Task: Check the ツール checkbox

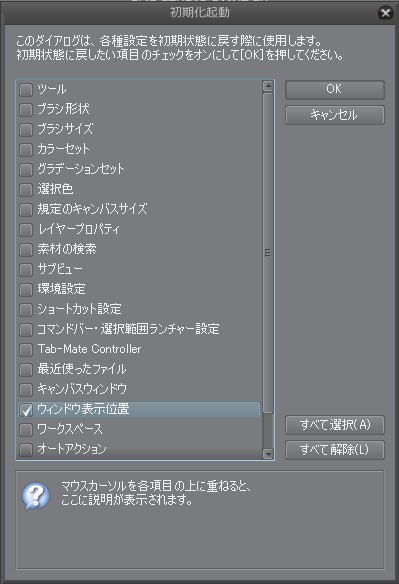Action: pos(26,90)
